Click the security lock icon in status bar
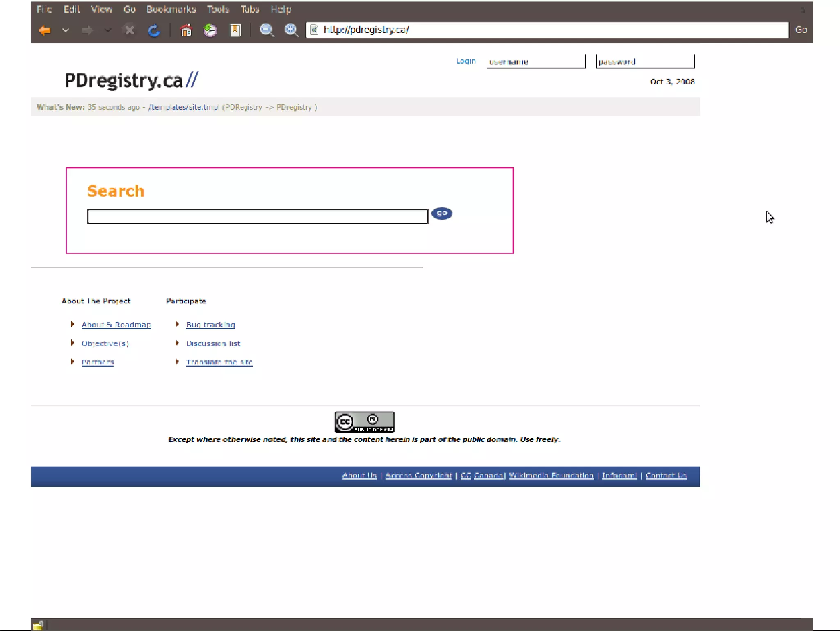 pyautogui.click(x=39, y=625)
